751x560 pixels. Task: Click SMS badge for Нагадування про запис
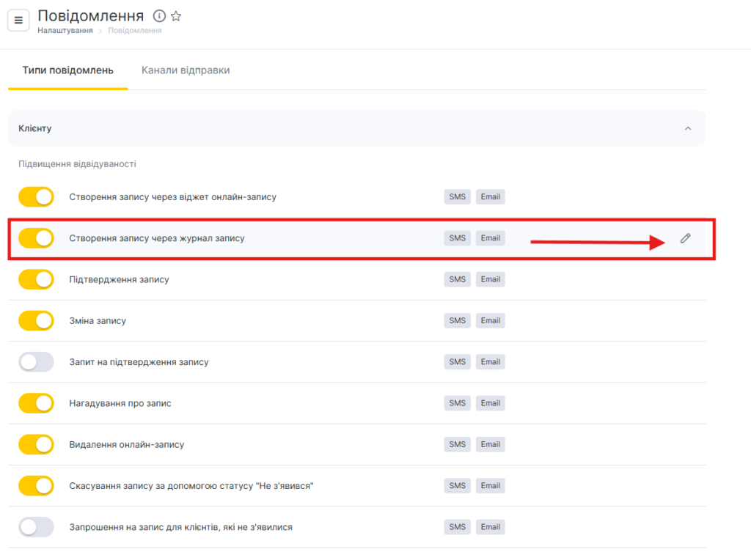(x=457, y=403)
